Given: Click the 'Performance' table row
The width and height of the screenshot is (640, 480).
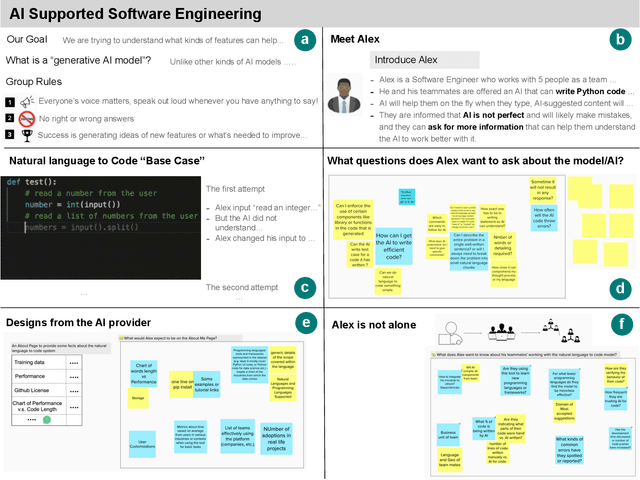Looking at the screenshot, I should [47, 376].
